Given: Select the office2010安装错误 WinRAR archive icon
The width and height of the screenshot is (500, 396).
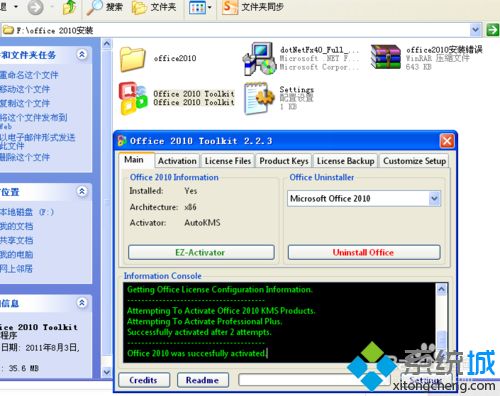Looking at the screenshot, I should click(386, 57).
